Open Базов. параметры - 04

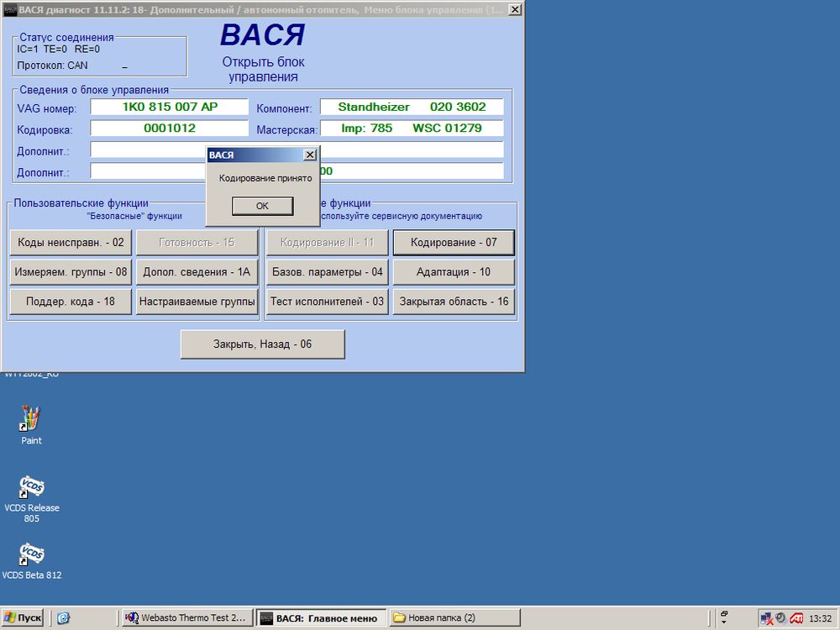[x=328, y=271]
